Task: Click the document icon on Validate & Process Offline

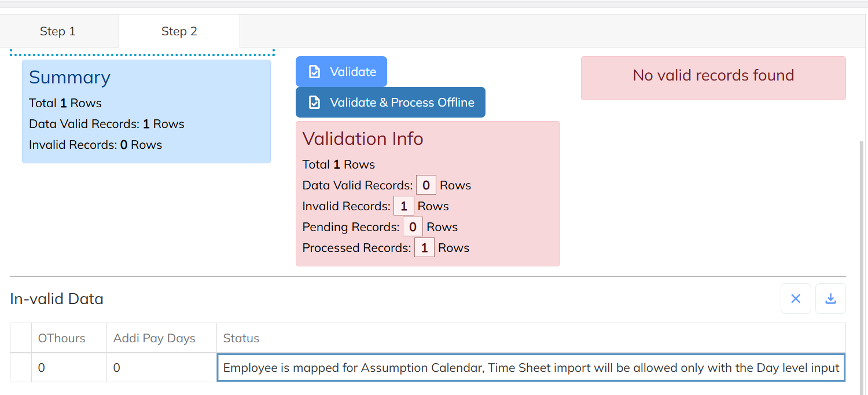Action: click(x=314, y=103)
